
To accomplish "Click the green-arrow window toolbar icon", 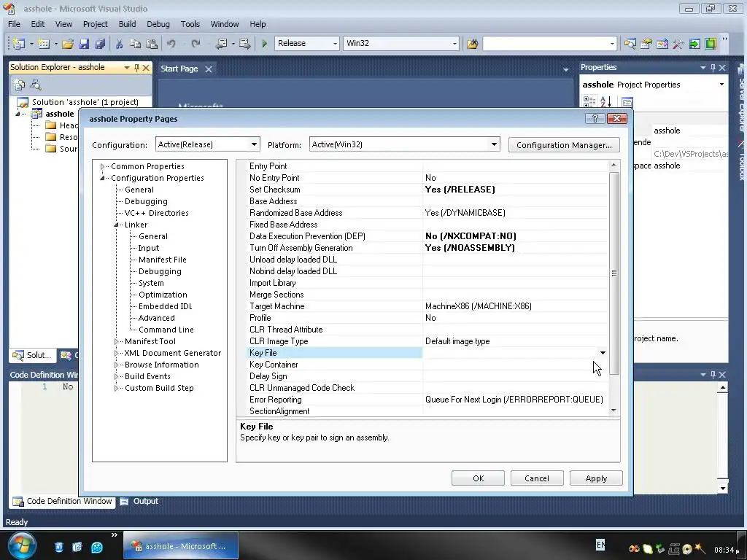I will 694,44.
